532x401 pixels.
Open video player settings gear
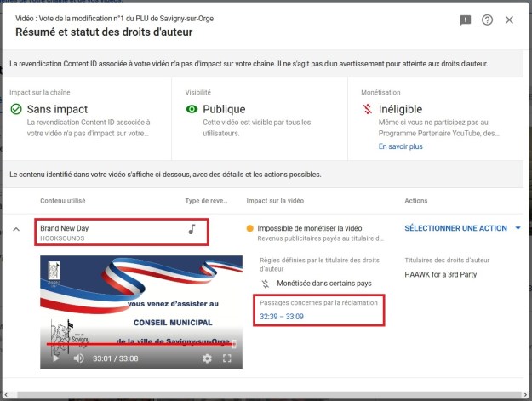[207, 358]
